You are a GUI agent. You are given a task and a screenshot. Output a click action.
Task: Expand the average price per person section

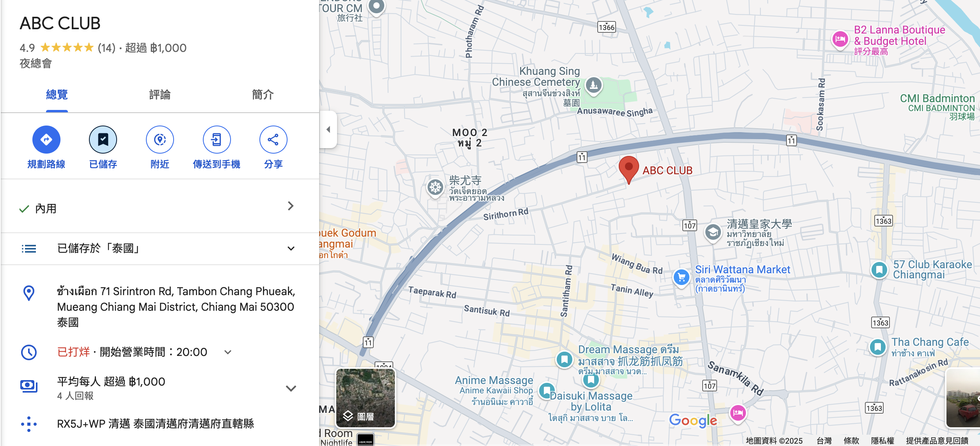click(291, 388)
